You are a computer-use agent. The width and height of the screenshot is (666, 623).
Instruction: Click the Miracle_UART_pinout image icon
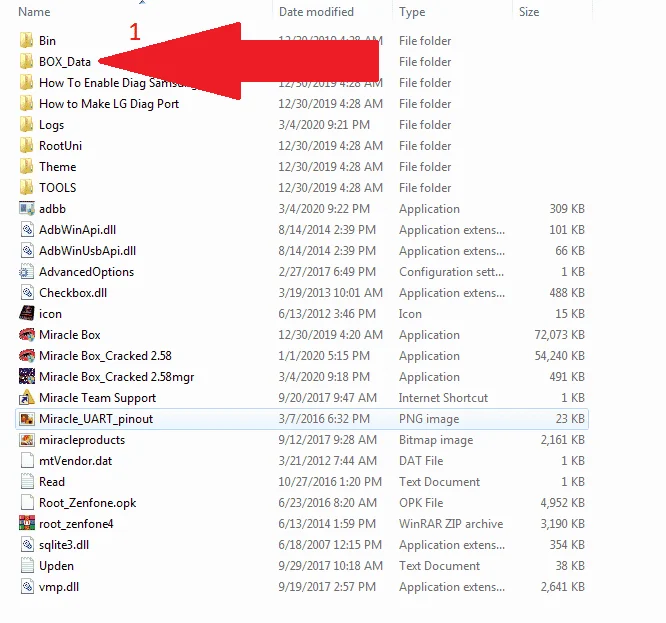(27, 419)
